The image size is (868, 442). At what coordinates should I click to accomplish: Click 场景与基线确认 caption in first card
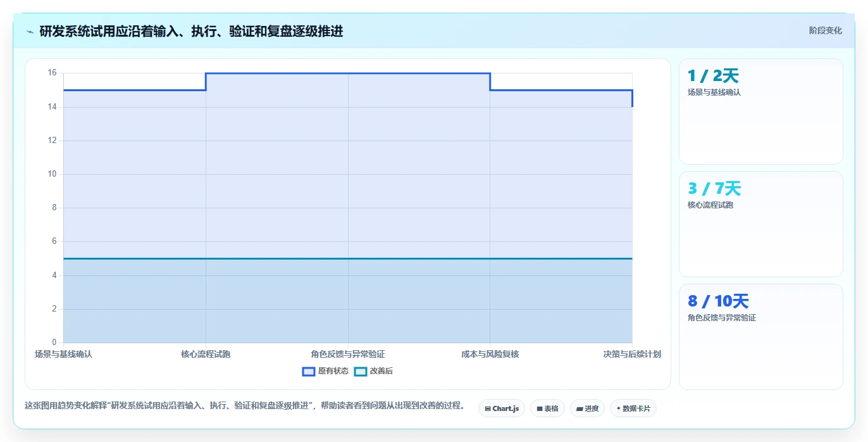pos(714,92)
